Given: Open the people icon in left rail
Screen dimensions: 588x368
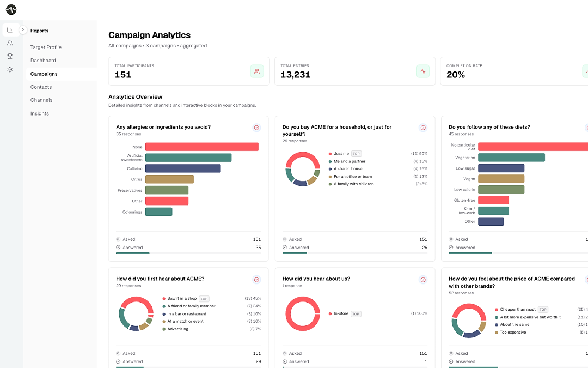Looking at the screenshot, I should coord(10,43).
